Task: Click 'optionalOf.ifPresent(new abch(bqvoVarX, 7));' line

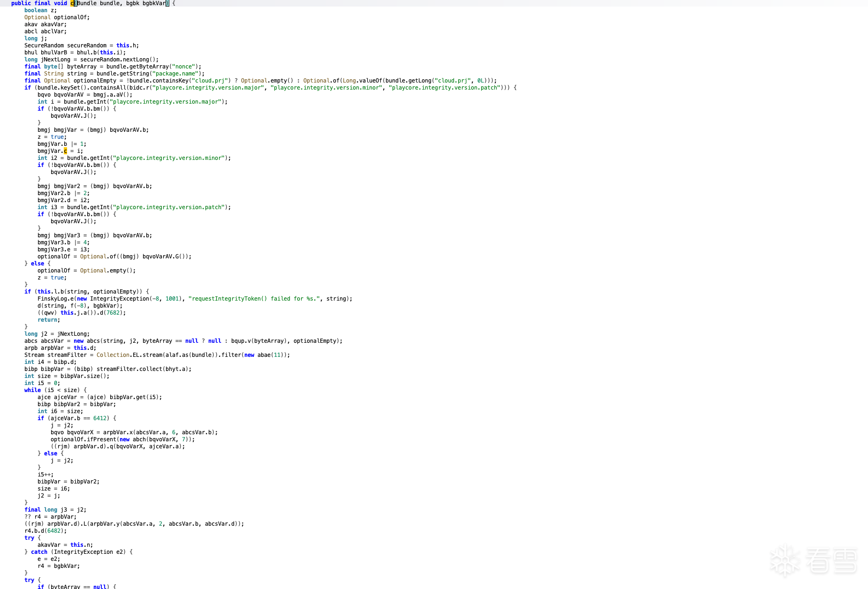Action: tap(122, 439)
